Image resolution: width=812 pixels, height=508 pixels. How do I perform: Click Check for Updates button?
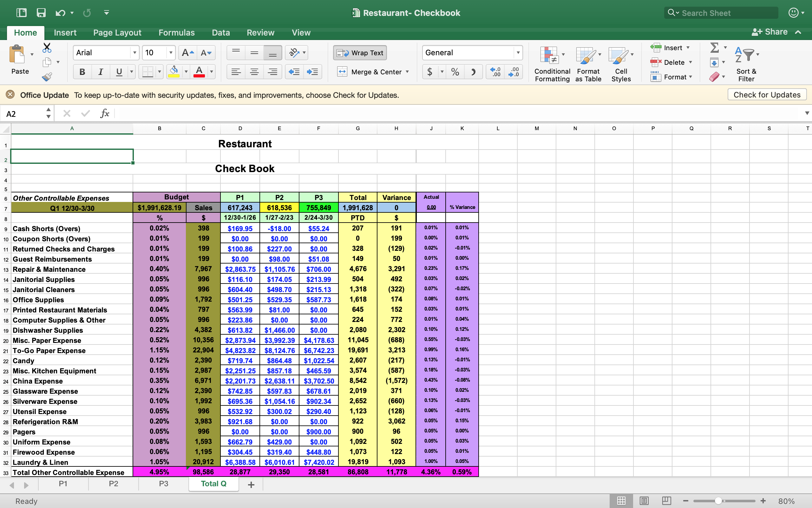[x=767, y=95]
